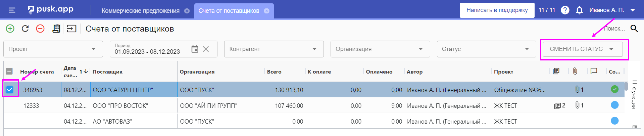The height and width of the screenshot is (136, 644).
Task: Click the table vertical scrollbar thumb
Action: click(626, 86)
